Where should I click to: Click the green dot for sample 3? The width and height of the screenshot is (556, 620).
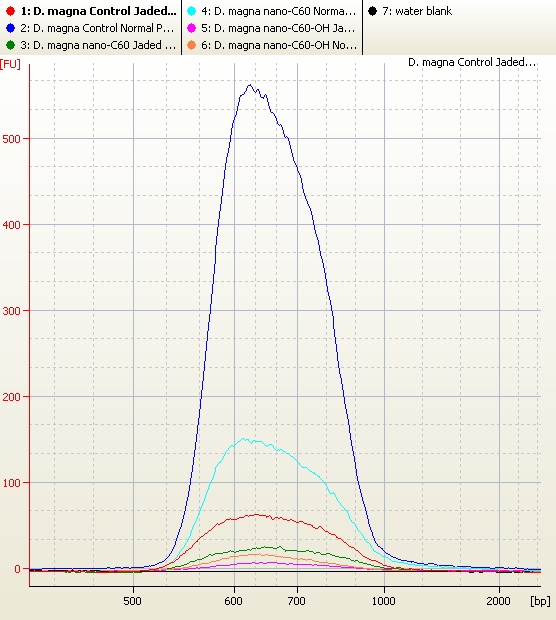pos(11,45)
